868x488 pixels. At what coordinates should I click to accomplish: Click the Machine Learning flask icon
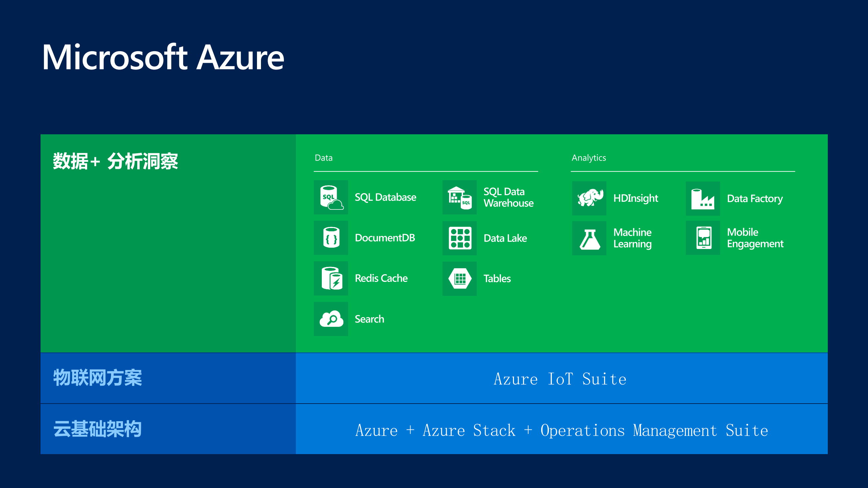589,238
